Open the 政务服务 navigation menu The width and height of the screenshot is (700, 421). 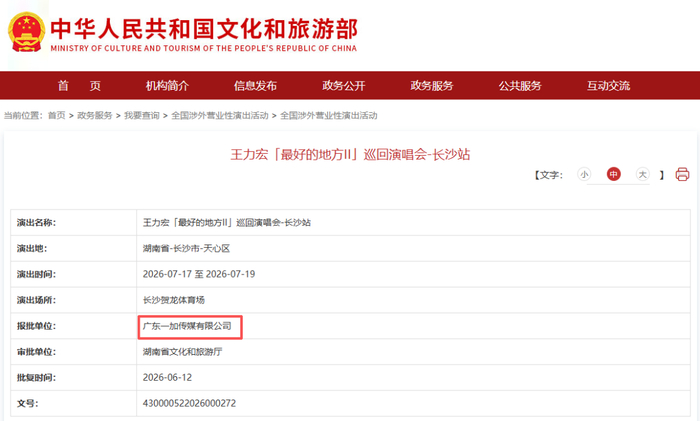click(432, 86)
